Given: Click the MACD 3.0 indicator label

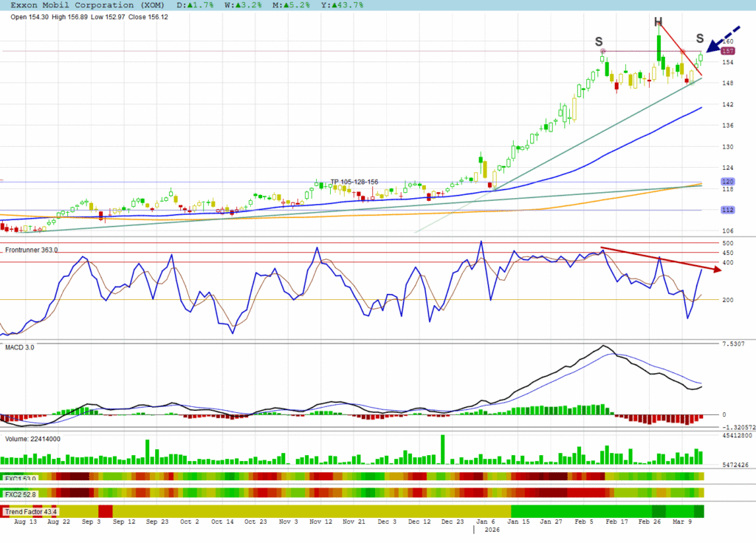Looking at the screenshot, I should pos(20,346).
